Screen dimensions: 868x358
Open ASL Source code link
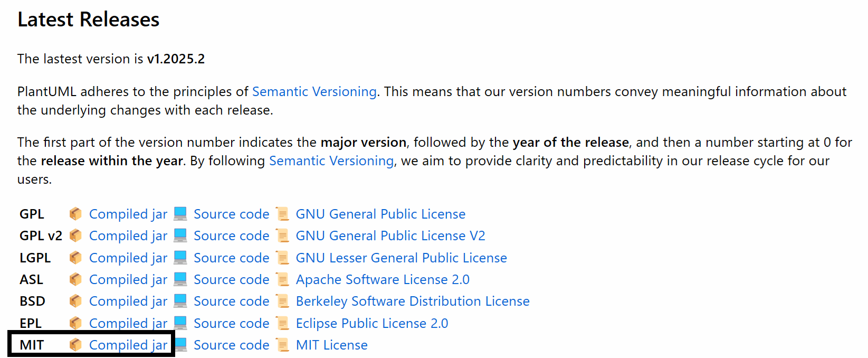point(232,279)
